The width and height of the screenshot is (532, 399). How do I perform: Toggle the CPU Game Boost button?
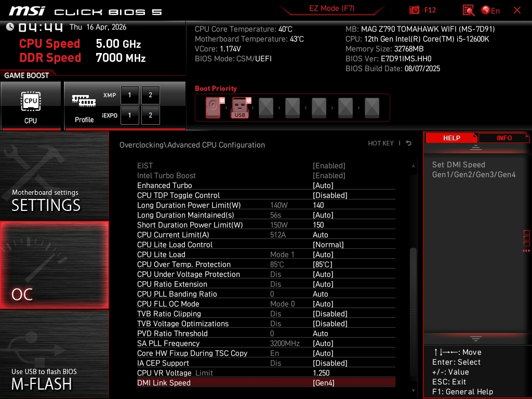(31, 106)
